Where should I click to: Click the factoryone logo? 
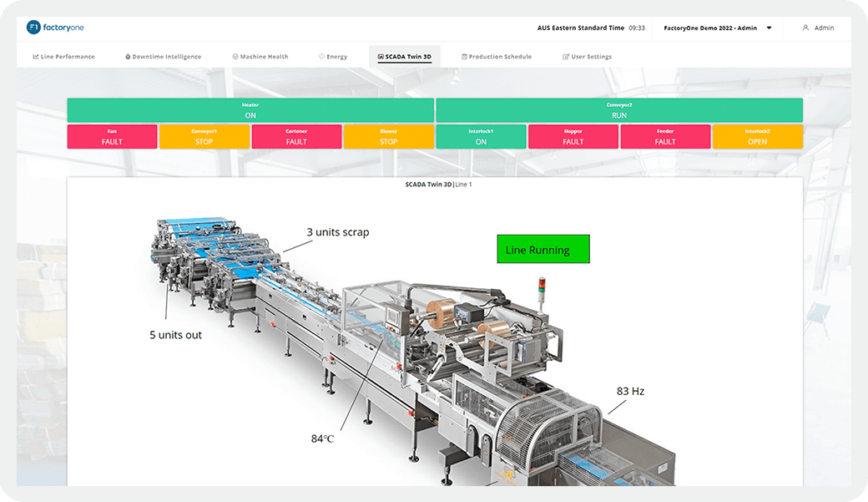(x=55, y=28)
